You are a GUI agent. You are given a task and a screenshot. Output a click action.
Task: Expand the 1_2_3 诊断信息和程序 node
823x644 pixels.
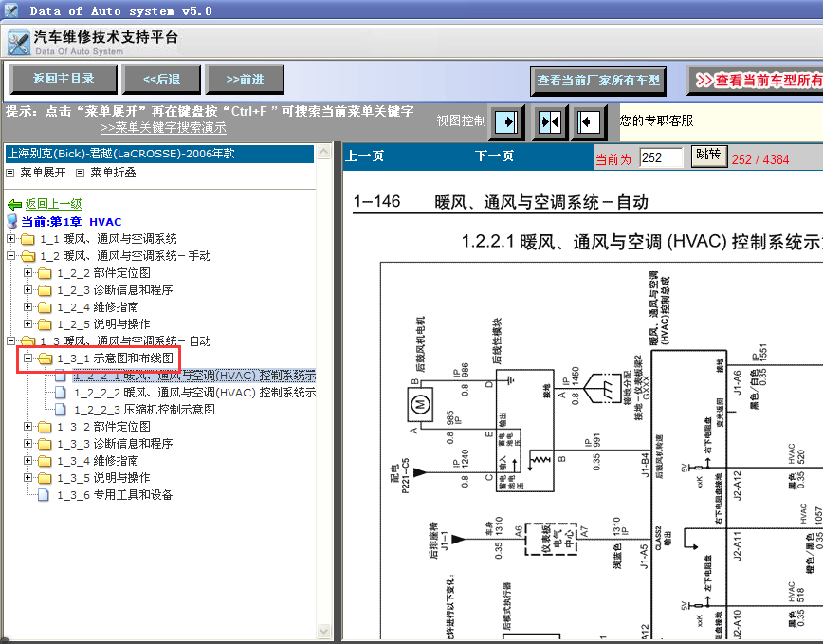(27, 289)
